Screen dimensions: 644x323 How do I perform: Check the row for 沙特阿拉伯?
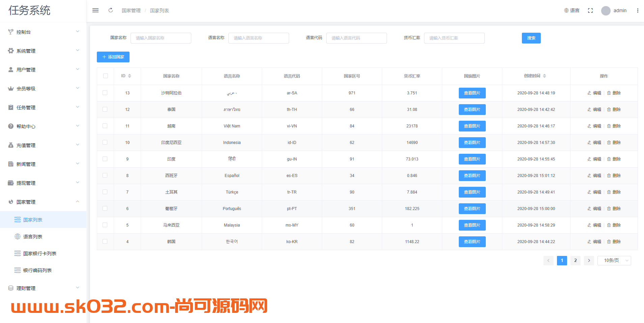pos(105,93)
